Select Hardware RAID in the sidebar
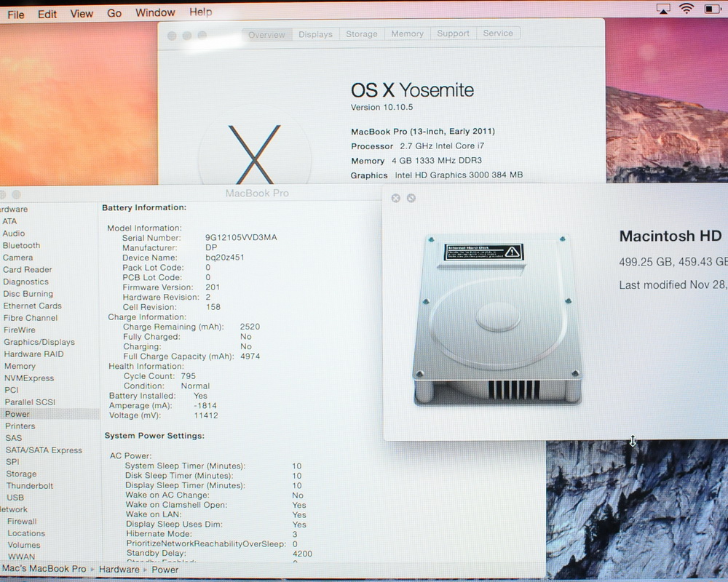 (34, 354)
